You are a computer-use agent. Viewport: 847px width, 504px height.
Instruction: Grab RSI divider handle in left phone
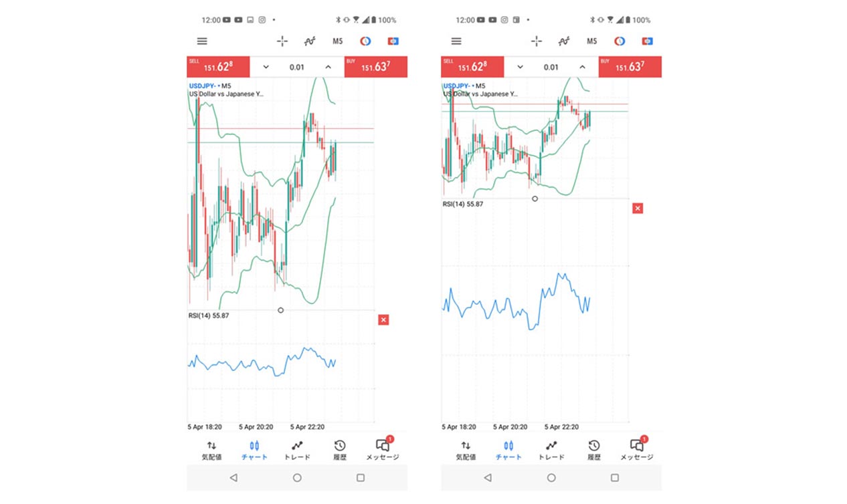pyautogui.click(x=280, y=310)
